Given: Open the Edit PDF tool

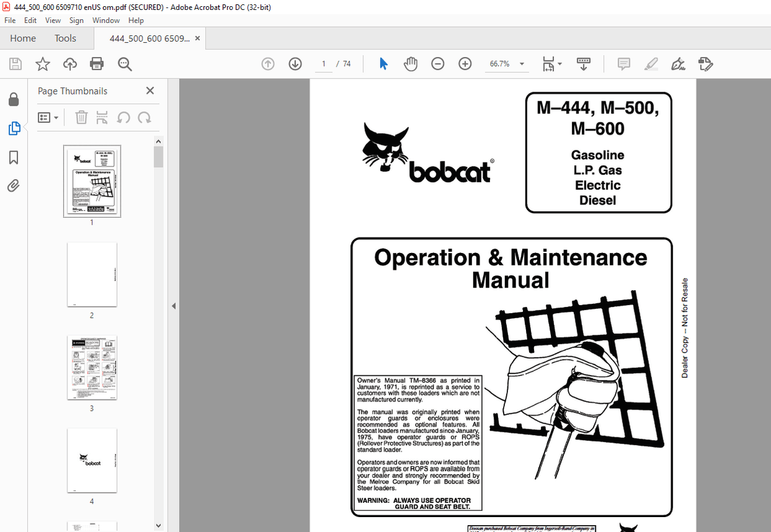Looking at the screenshot, I should click(706, 64).
